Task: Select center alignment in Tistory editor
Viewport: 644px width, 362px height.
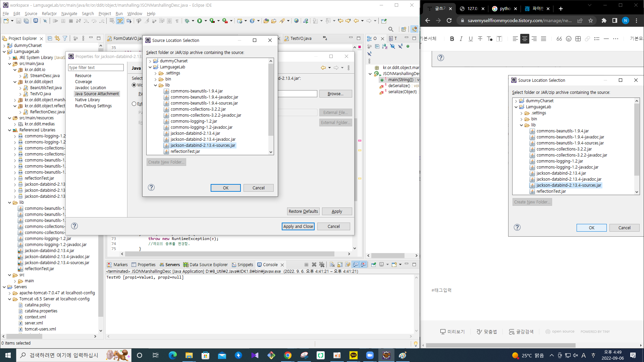Action: click(x=525, y=39)
